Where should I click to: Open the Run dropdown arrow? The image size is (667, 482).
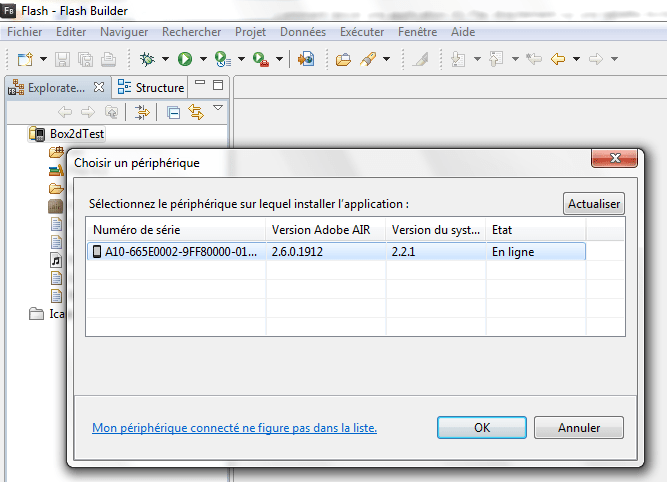coord(203,59)
